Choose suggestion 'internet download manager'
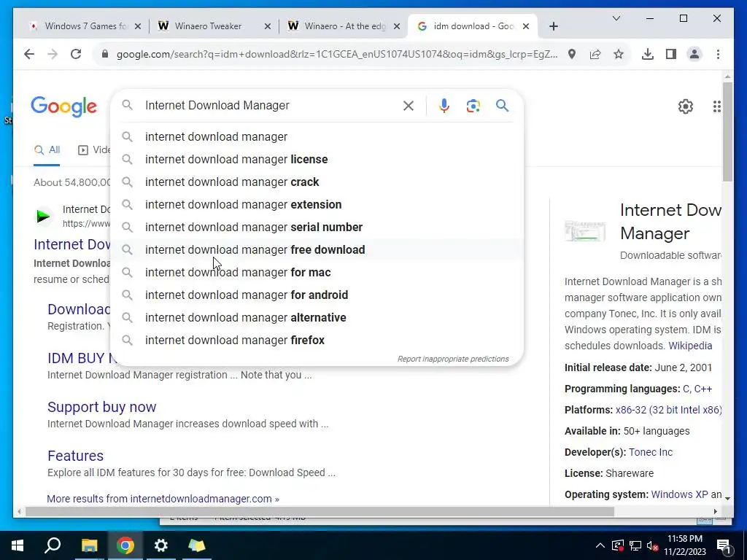The width and height of the screenshot is (747, 560). [317, 137]
